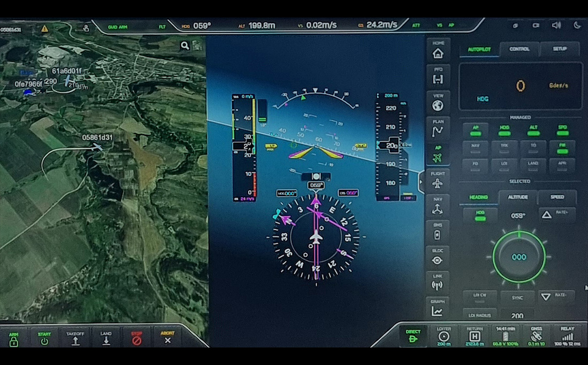This screenshot has height=365, width=588.
Task: Open the flight Plan route icon
Action: pos(438,129)
